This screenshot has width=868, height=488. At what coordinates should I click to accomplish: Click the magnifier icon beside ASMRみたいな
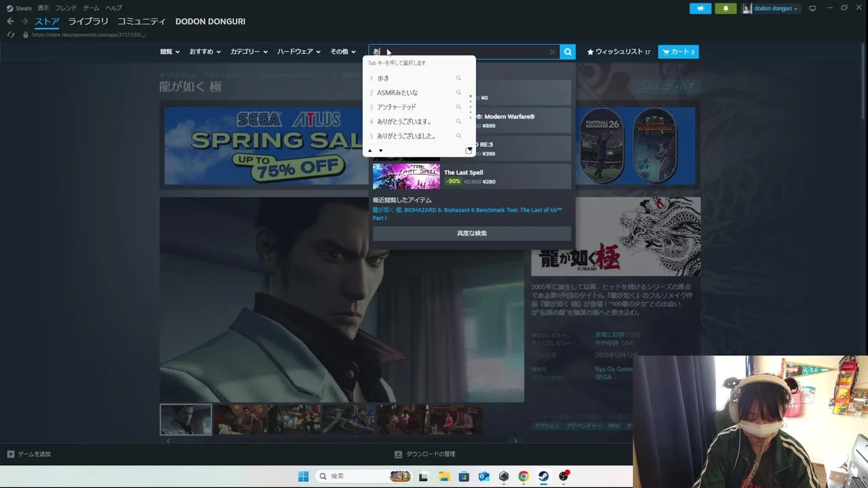458,92
